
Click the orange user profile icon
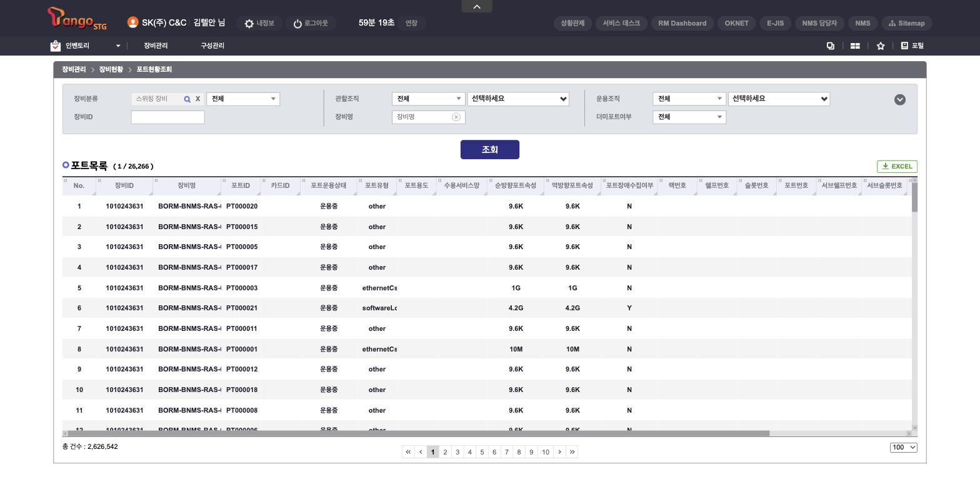(x=132, y=22)
